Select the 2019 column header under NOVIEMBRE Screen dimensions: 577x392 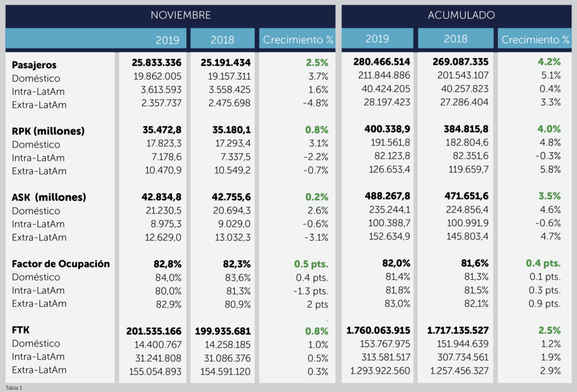[x=167, y=39]
